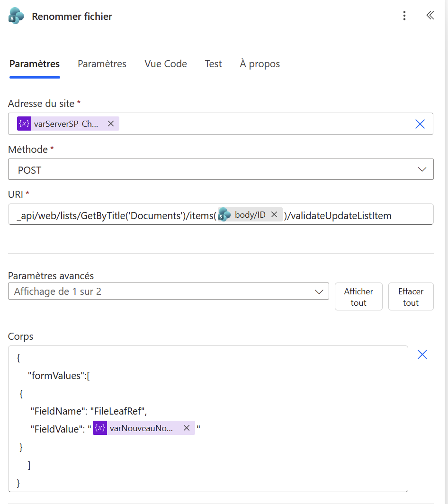Remove the varNouveauNo variable token
Image resolution: width=448 pixels, height=504 pixels.
point(187,428)
